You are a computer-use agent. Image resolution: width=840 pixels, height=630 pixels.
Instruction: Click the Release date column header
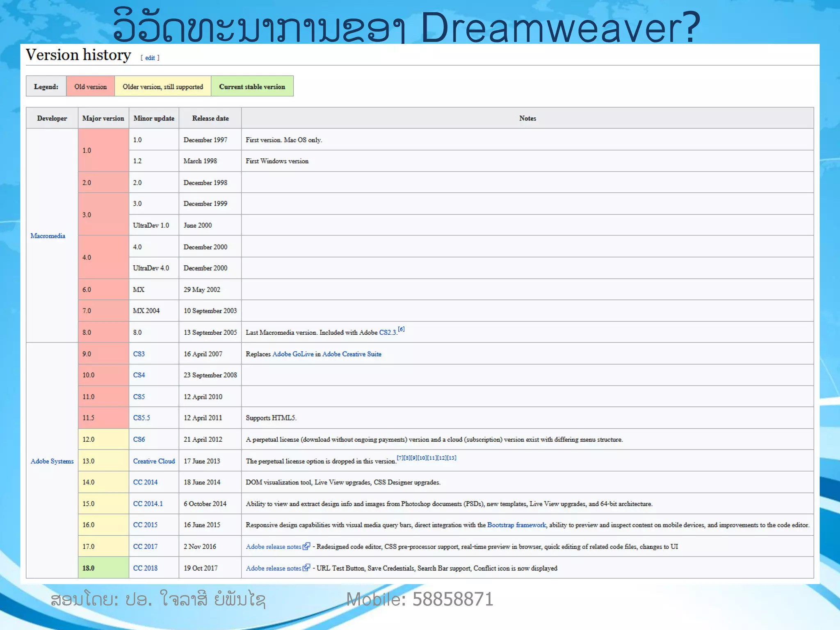pyautogui.click(x=210, y=118)
